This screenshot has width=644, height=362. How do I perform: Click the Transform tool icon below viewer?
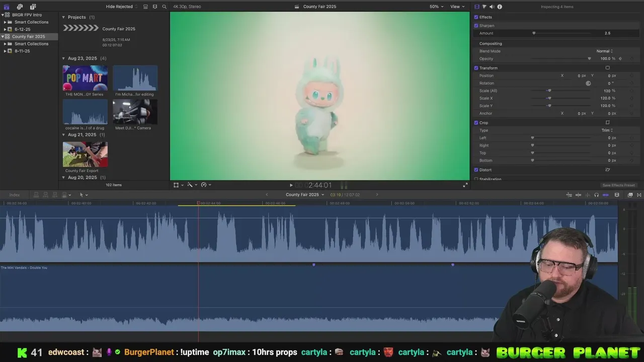(176, 185)
